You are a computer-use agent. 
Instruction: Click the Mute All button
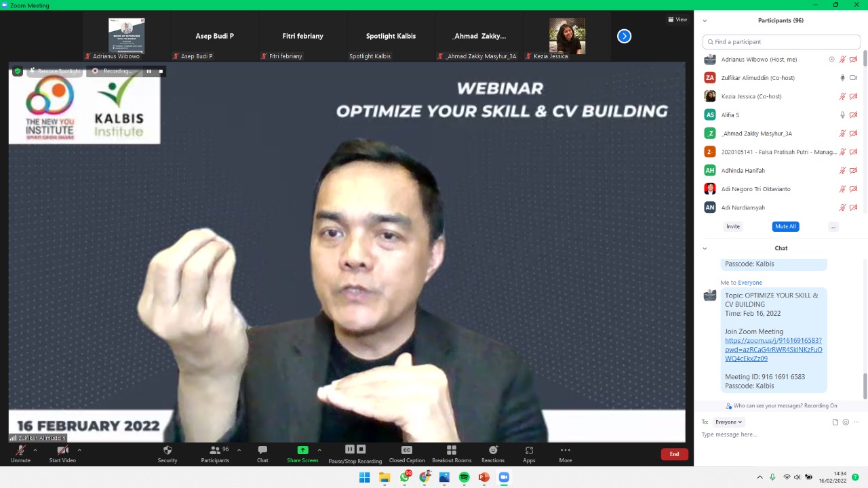coord(785,226)
